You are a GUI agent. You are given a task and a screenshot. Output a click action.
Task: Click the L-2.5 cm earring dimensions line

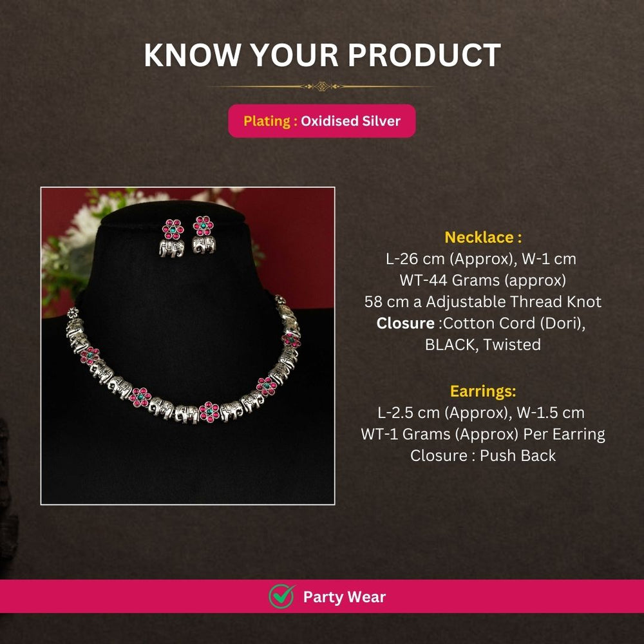[483, 412]
